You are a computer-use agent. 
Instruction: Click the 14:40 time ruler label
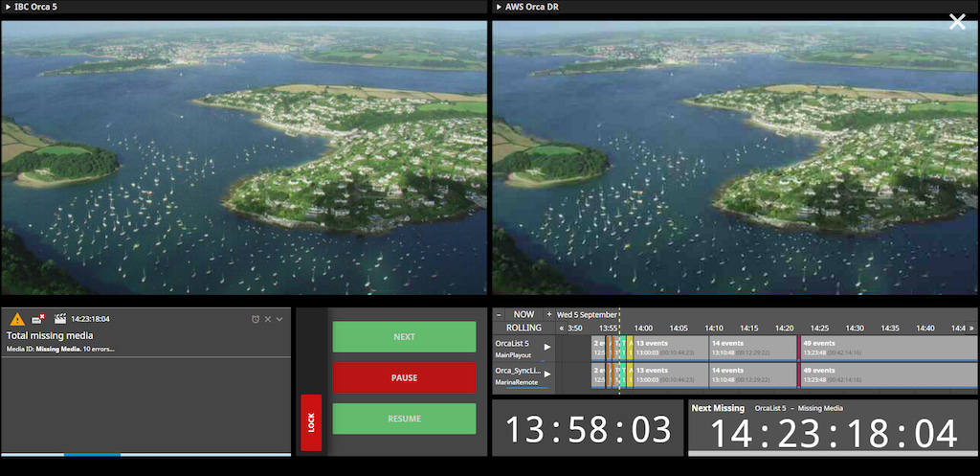pyautogui.click(x=925, y=329)
